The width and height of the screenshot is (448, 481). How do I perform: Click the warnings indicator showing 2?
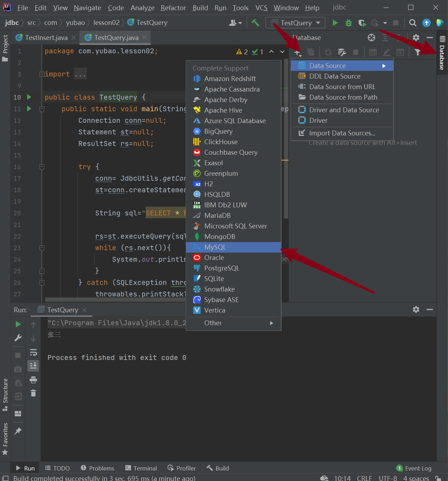pyautogui.click(x=242, y=52)
